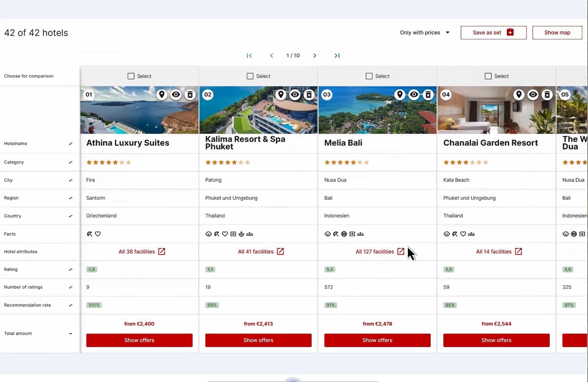Show offers for Melia Bali
Image resolution: width=588 pixels, height=382 pixels.
coord(378,340)
